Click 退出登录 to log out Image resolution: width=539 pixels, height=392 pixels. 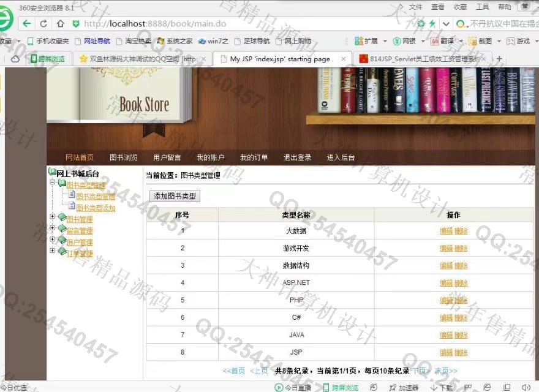click(x=297, y=157)
